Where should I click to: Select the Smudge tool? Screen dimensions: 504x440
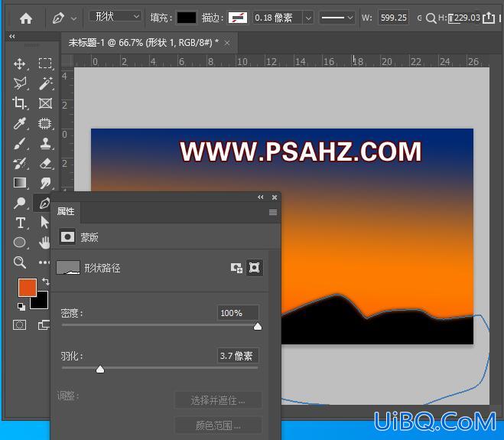(x=45, y=183)
